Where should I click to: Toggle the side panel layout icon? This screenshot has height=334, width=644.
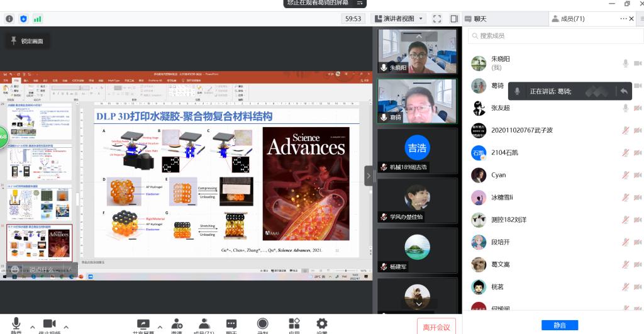coord(454,19)
